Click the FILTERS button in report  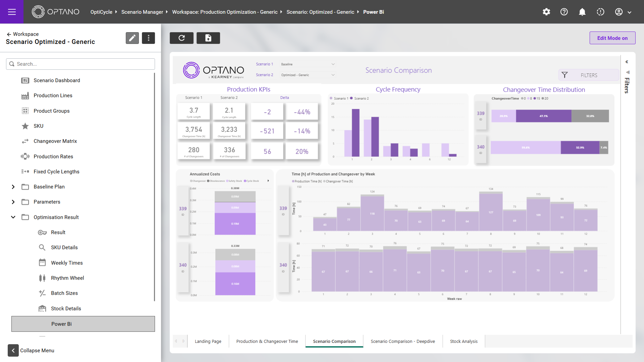pyautogui.click(x=589, y=75)
